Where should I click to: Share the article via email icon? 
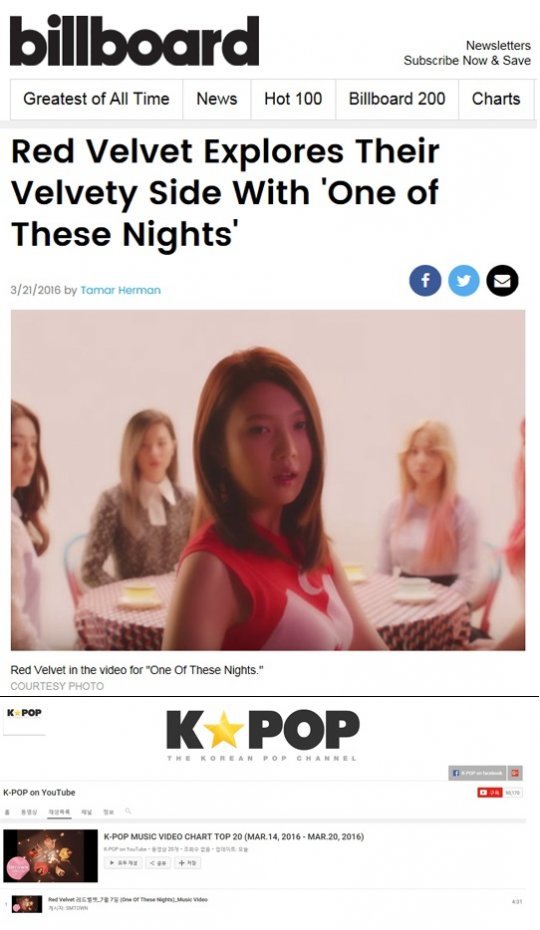point(502,281)
